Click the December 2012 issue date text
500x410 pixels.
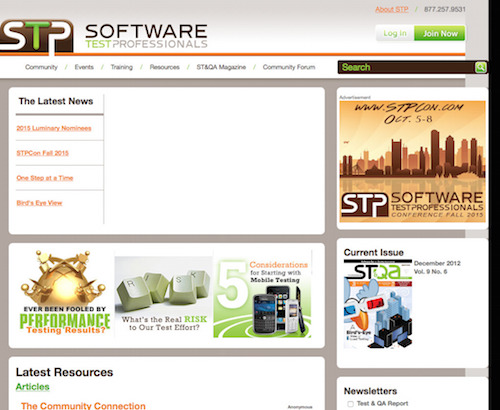437,263
